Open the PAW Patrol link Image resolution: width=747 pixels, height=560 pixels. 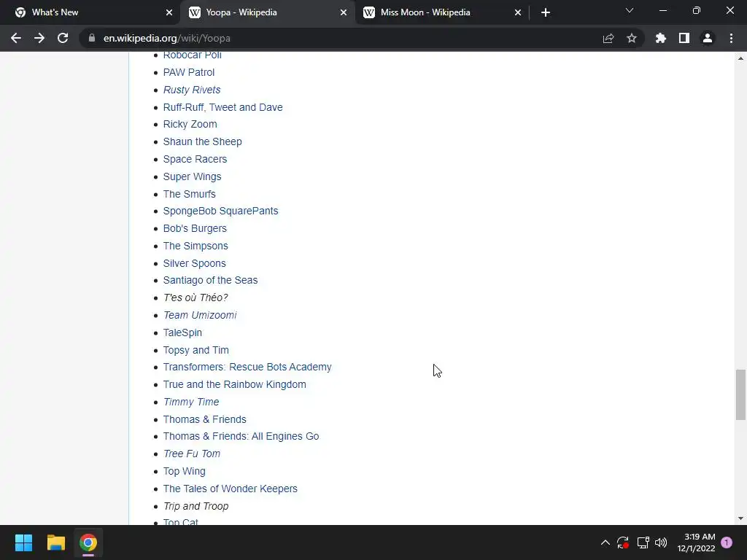point(189,72)
